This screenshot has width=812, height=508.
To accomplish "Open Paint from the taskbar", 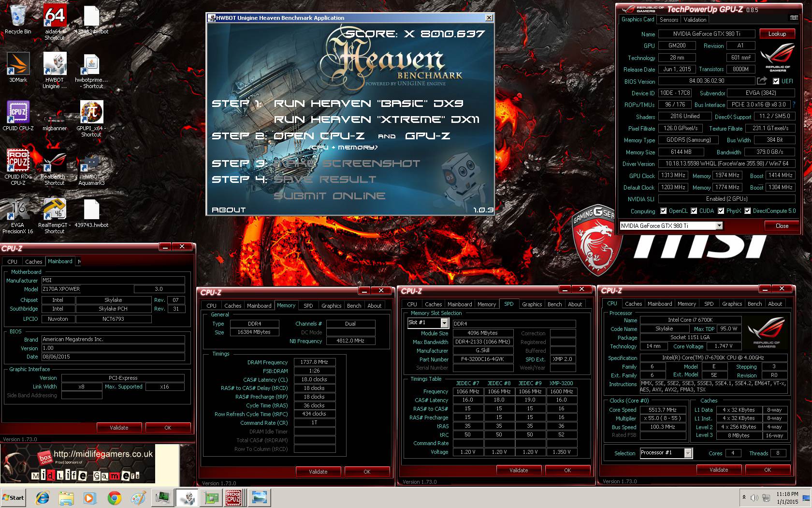I will click(x=138, y=498).
